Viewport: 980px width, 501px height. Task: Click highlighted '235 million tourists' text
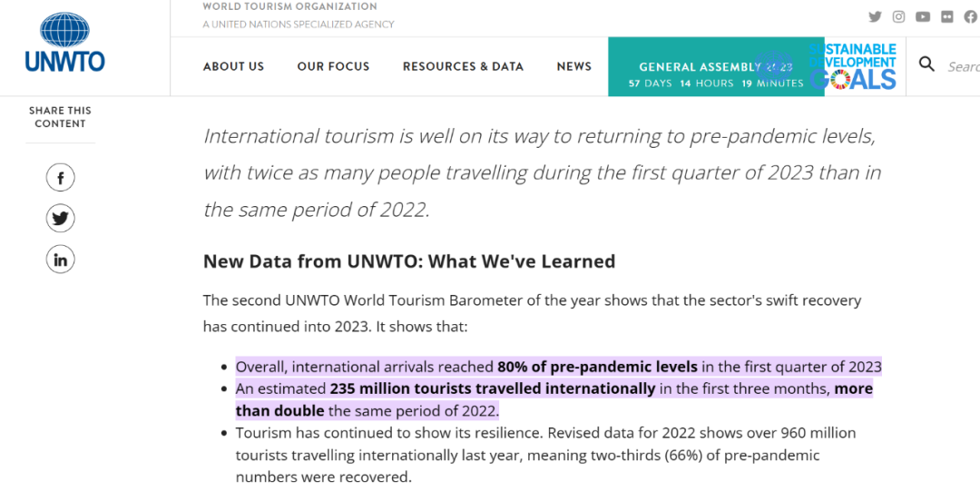pyautogui.click(x=493, y=388)
